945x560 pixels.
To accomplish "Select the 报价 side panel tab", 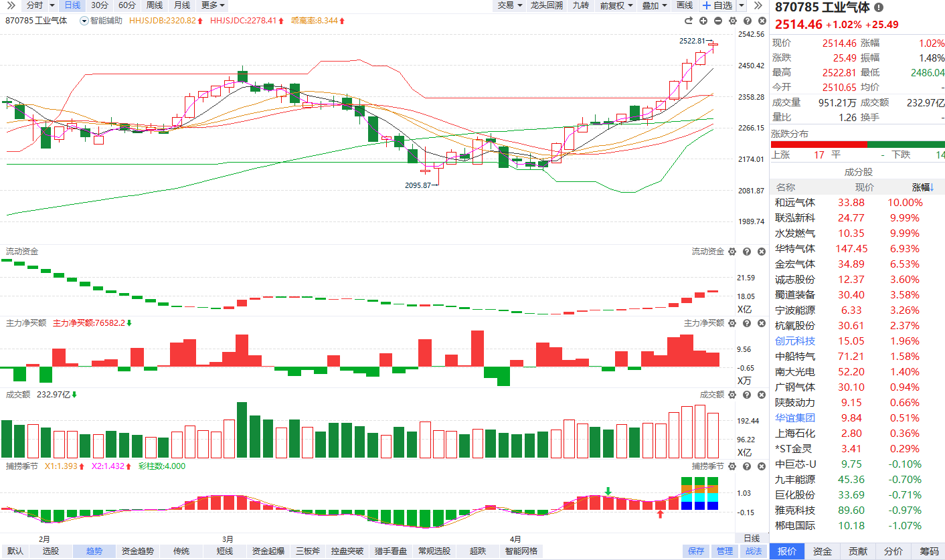I will [x=787, y=551].
